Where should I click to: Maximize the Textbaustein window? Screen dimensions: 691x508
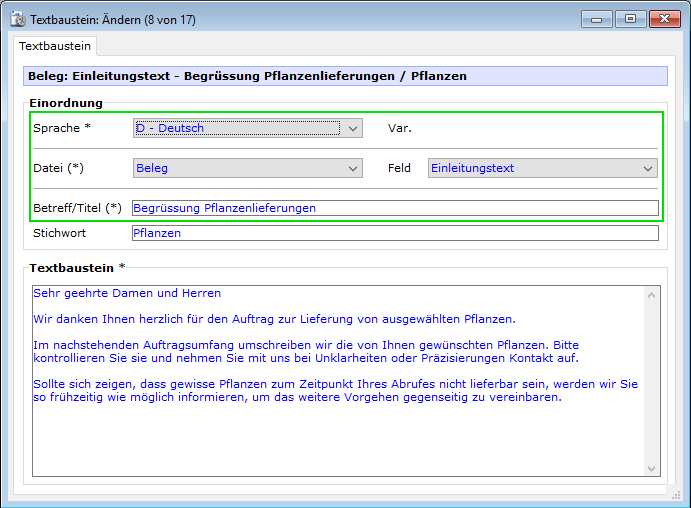(x=628, y=18)
